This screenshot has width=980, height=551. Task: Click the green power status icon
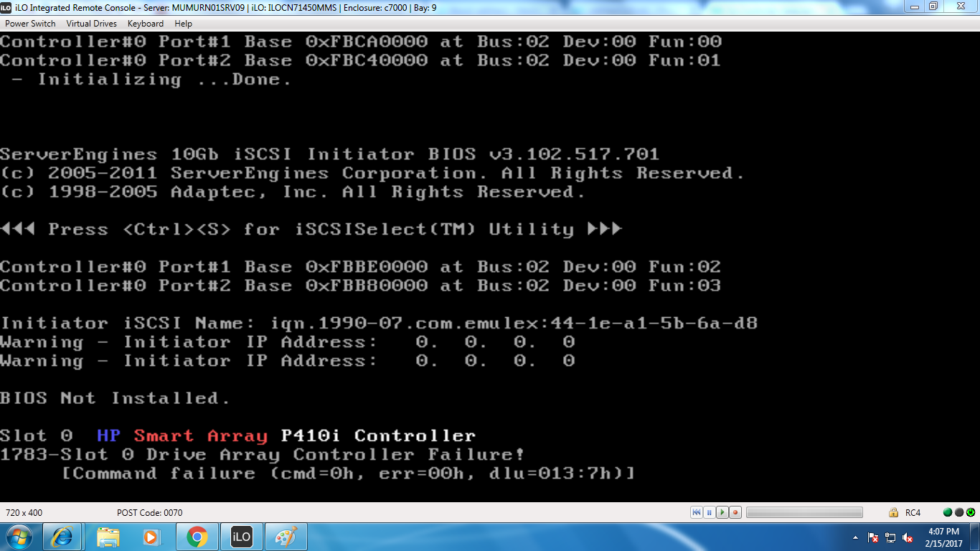970,512
